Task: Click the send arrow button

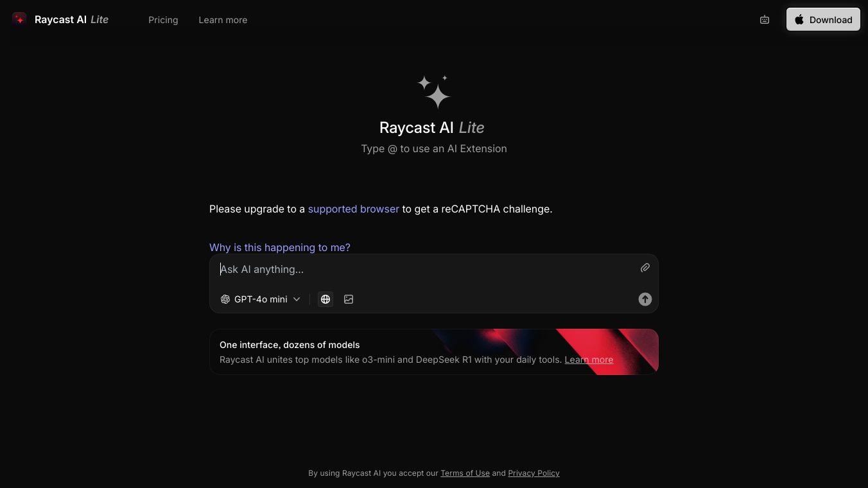Action: tap(645, 299)
